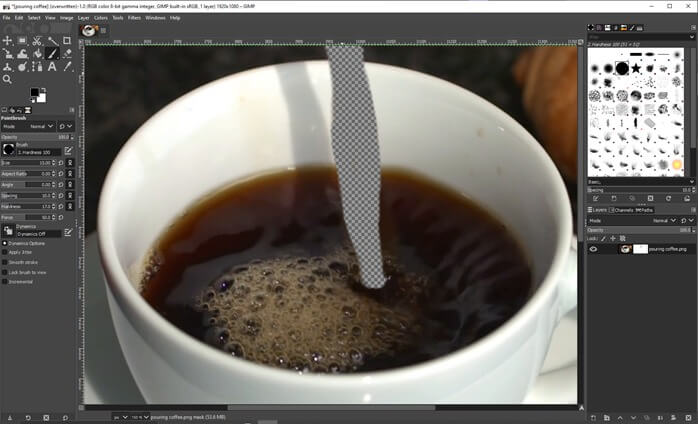698x424 pixels.
Task: Select the Fuzzy Select wand tool
Action: point(52,41)
